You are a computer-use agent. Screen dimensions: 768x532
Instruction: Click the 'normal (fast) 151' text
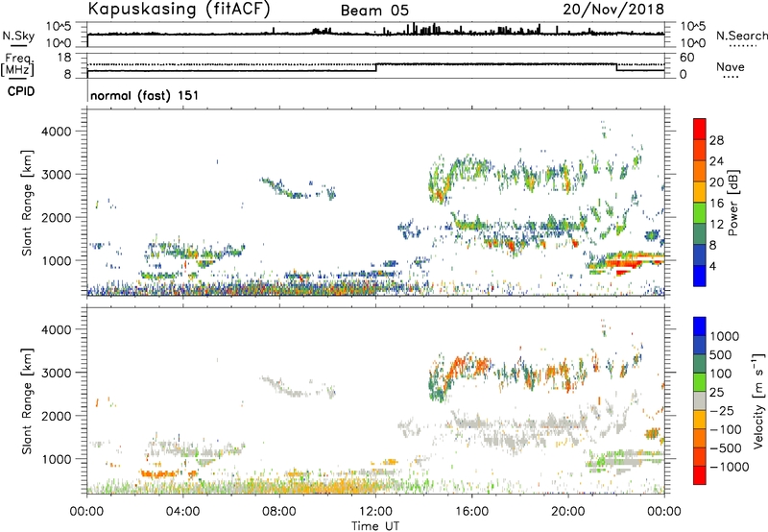tap(145, 95)
